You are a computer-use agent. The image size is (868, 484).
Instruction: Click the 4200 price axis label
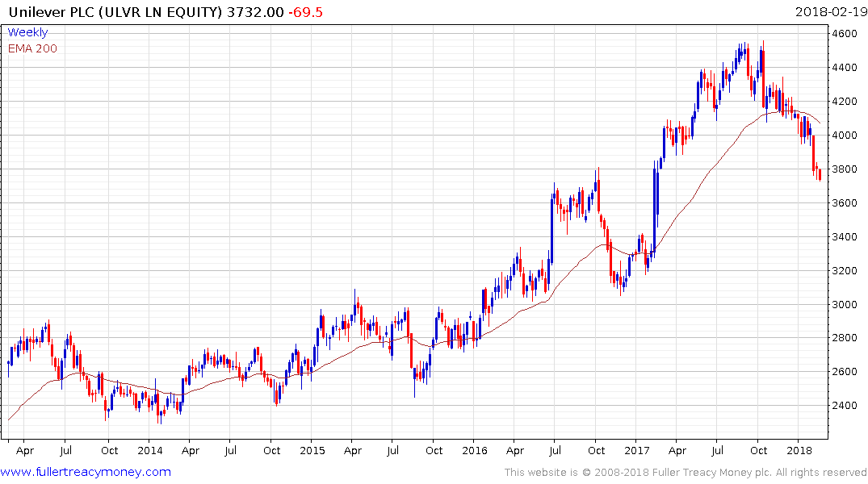click(x=845, y=101)
